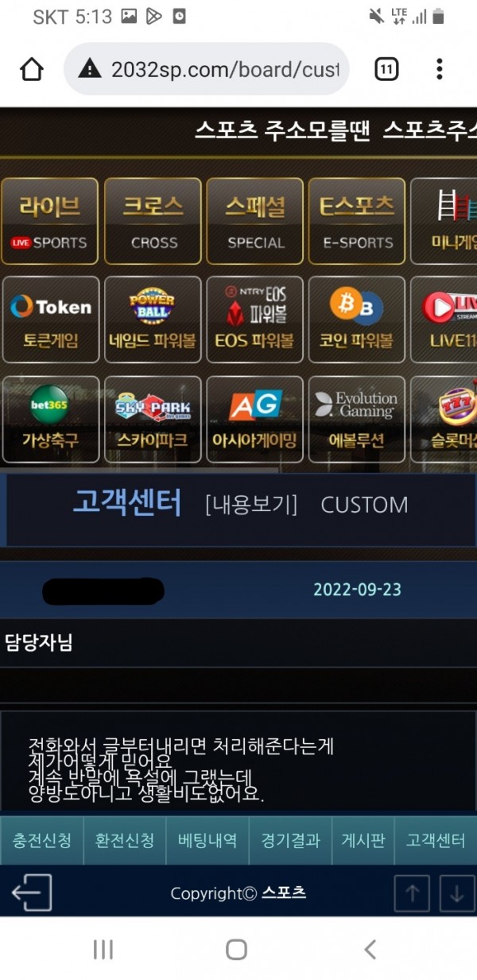
Task: Tap the logout exit arrow icon
Action: point(32,893)
